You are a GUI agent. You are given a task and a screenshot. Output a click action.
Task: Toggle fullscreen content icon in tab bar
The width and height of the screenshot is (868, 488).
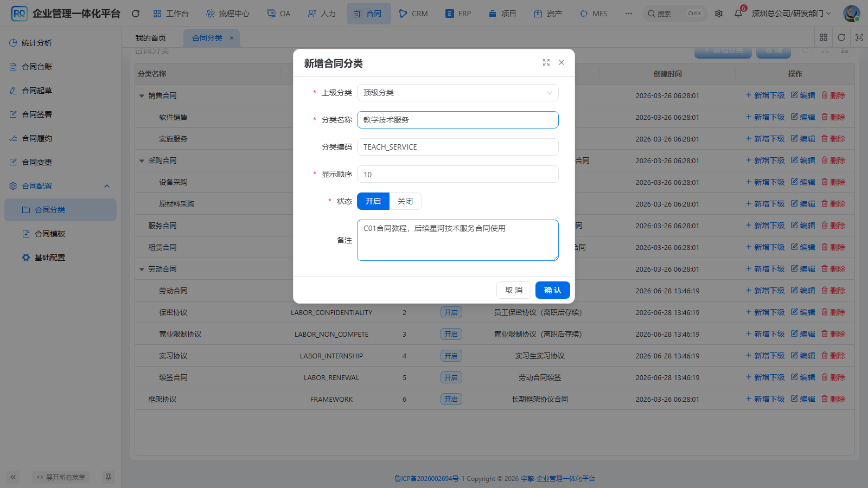click(x=859, y=37)
